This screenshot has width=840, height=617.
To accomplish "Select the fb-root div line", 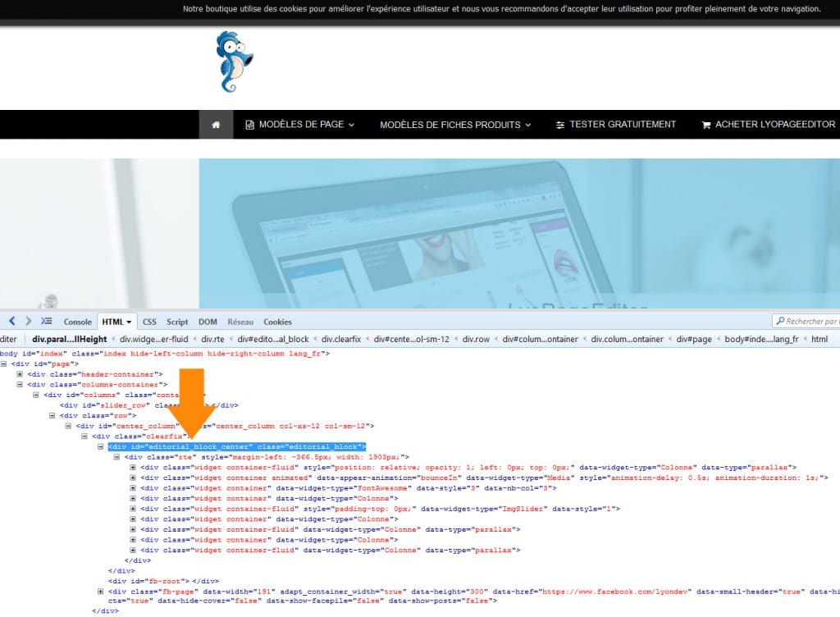I will (x=163, y=581).
